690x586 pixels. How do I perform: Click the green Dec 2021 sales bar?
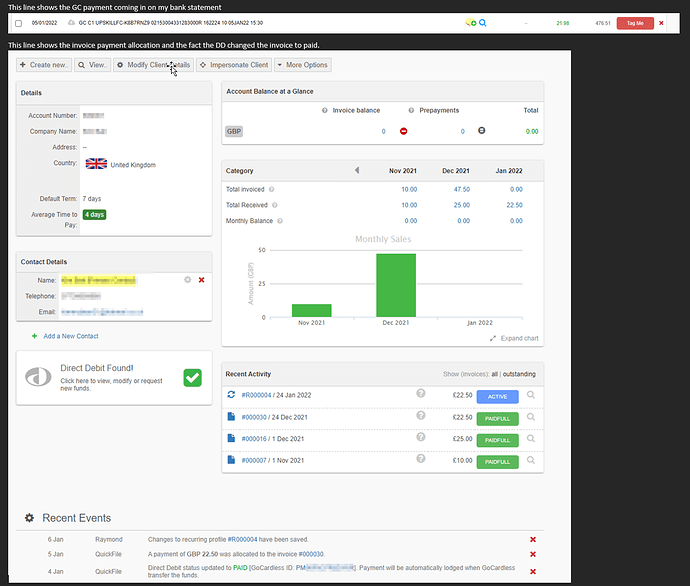[x=396, y=285]
